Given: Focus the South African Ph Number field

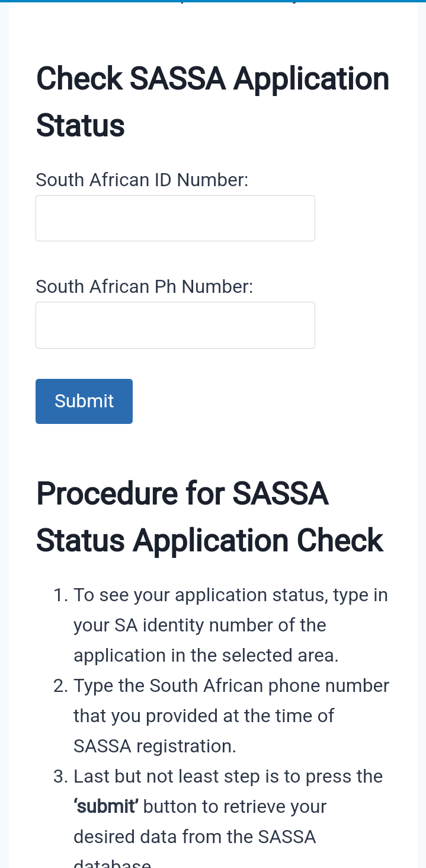Looking at the screenshot, I should (175, 325).
